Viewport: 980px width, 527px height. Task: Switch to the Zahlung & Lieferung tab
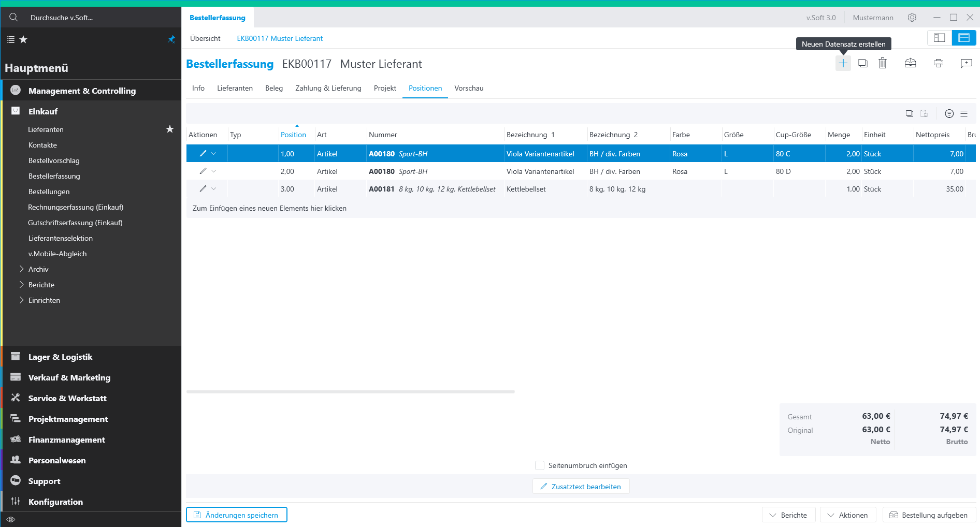coord(328,89)
